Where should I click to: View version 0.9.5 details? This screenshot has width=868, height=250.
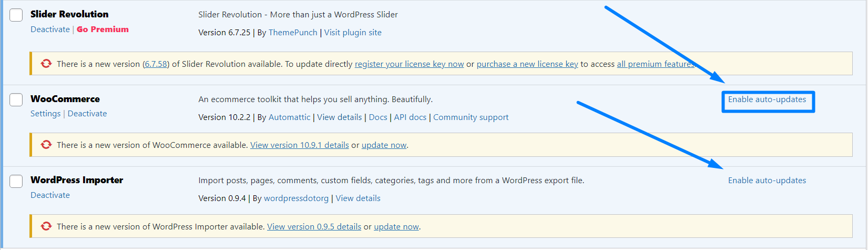tap(314, 227)
